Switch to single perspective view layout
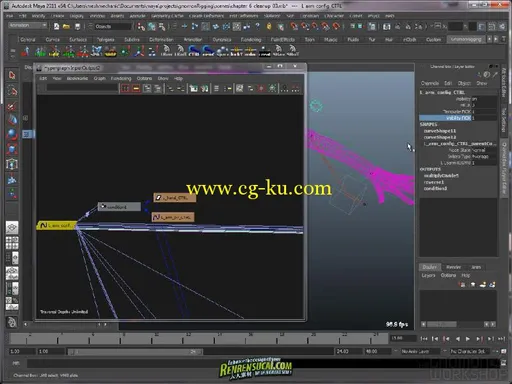 pos(12,228)
